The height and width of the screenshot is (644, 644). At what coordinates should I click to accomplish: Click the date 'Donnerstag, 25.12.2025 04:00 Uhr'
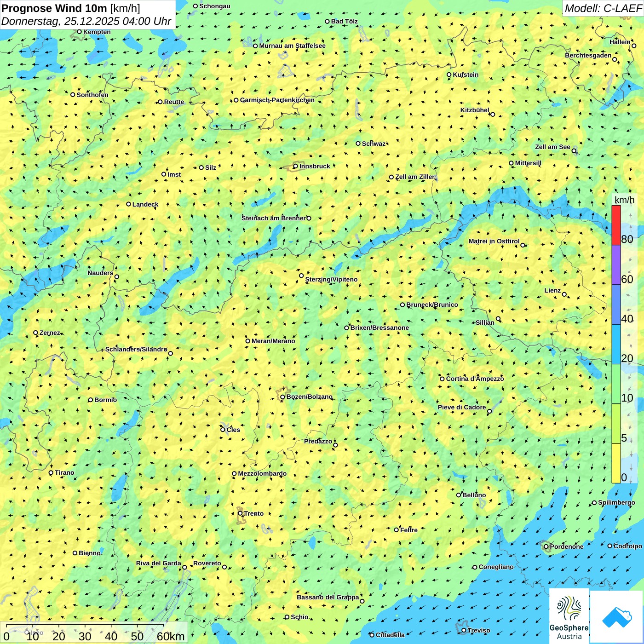86,21
